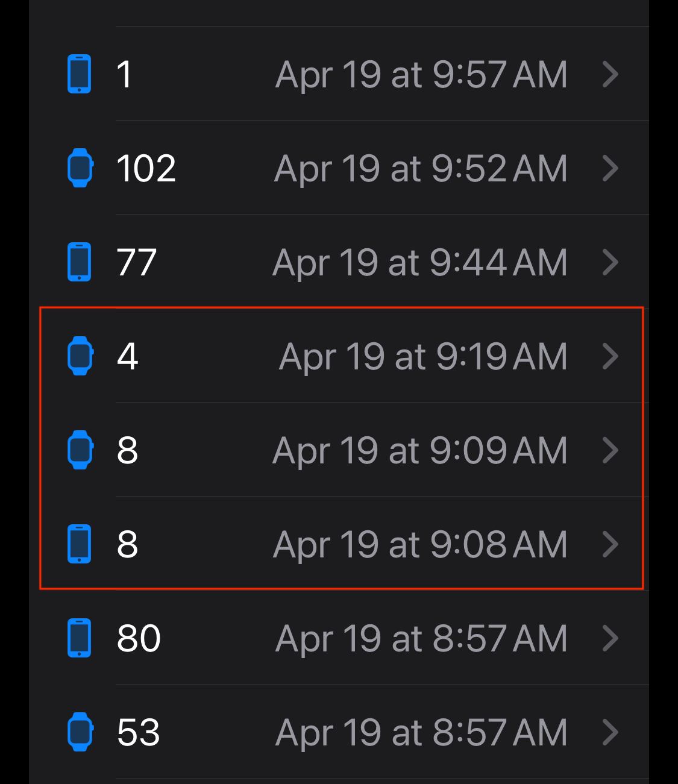
Task: Tap the iPhone icon next to 77
Action: [79, 262]
